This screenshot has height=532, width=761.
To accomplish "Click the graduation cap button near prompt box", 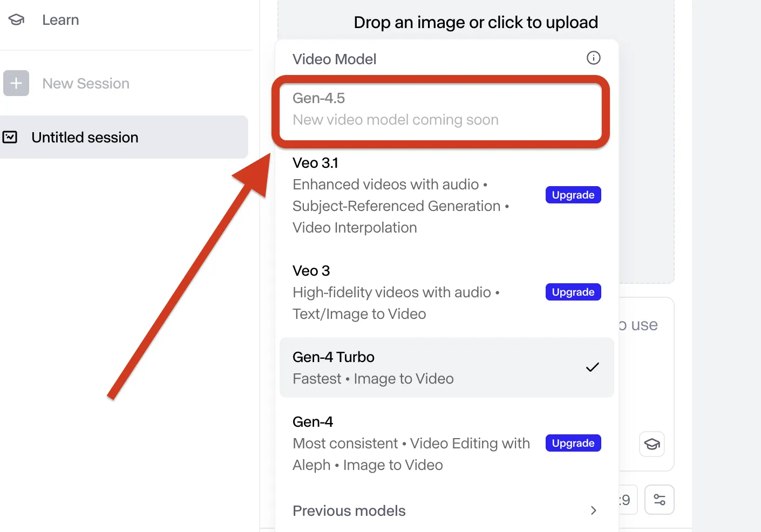I will (x=652, y=444).
